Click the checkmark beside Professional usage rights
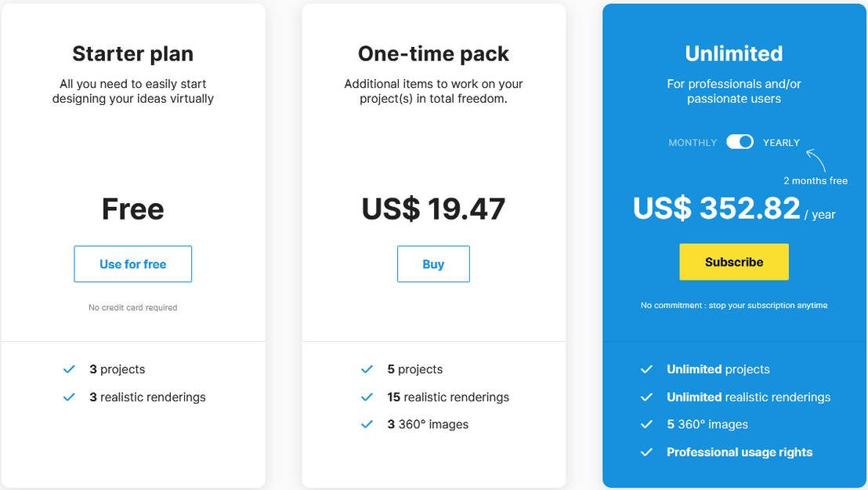This screenshot has width=868, height=490. [646, 452]
